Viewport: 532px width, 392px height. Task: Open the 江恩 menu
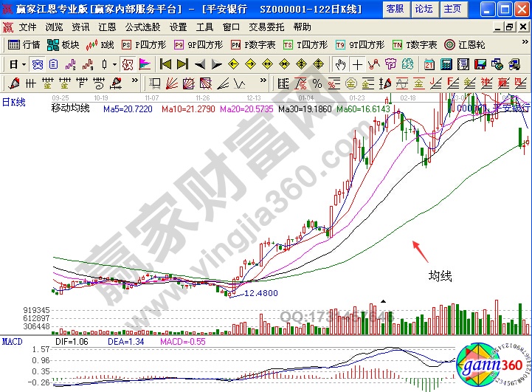pyautogui.click(x=107, y=27)
